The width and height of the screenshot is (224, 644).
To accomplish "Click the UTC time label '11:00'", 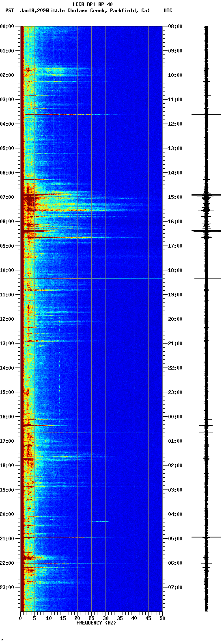I will 175,100.
